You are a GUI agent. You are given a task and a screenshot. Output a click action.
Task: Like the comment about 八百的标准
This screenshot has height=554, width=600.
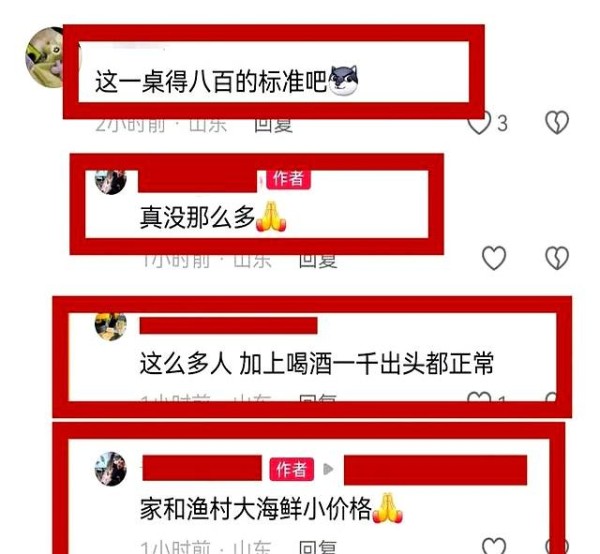pos(479,123)
